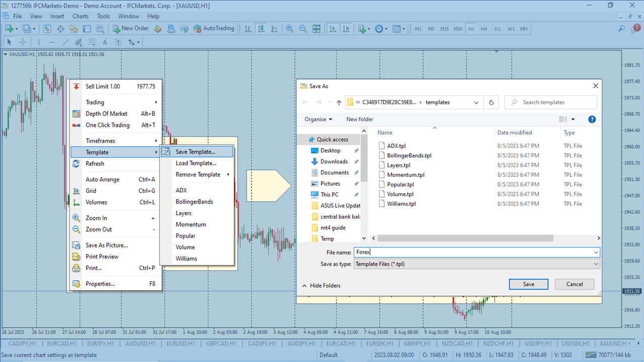Enable auto scroll on the chart
This screenshot has height=362, width=644.
pyautogui.click(x=333, y=29)
